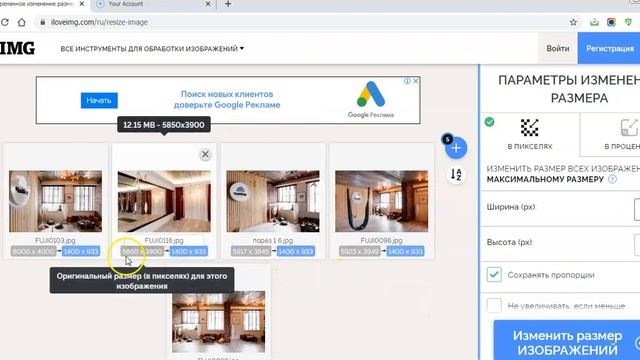The image size is (640, 360).
Task: Click the 1400 x 933 label under порез 1 6.jpg
Action: coord(296,251)
